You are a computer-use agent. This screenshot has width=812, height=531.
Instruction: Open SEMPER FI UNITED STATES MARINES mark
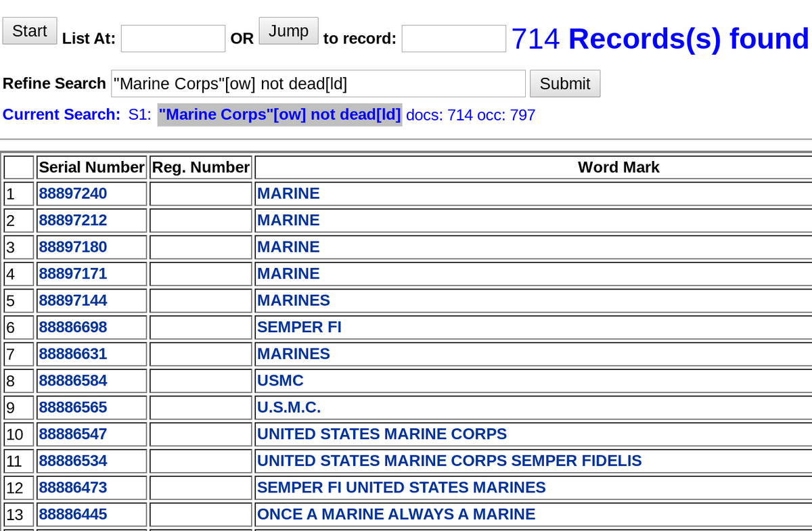401,488
